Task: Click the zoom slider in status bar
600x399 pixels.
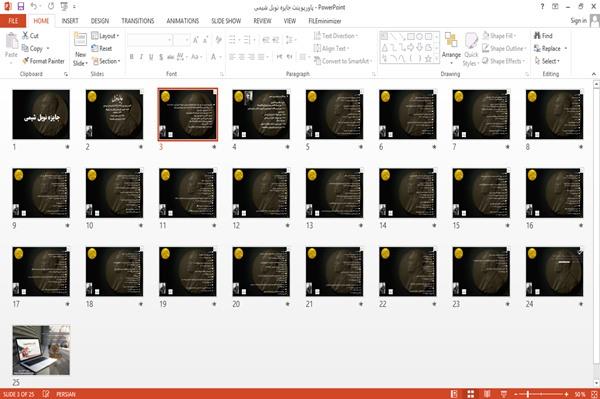Action: click(541, 394)
